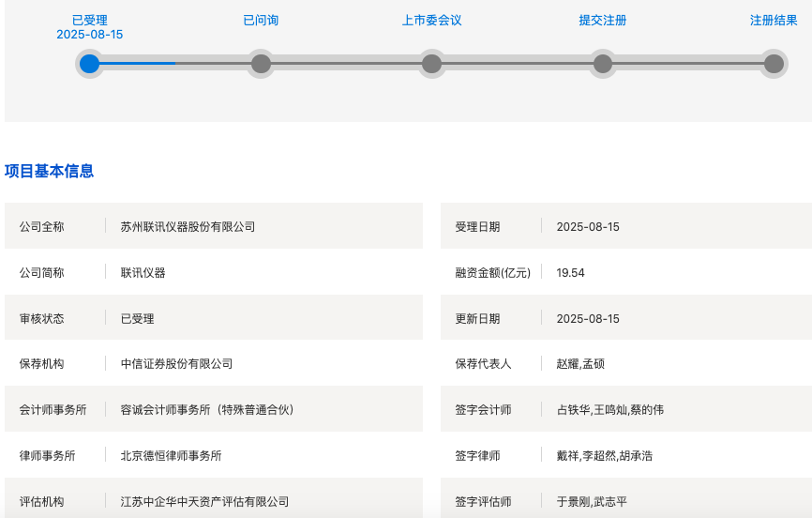Click the 审核状态 field label
This screenshot has height=518, width=812.
pos(41,318)
